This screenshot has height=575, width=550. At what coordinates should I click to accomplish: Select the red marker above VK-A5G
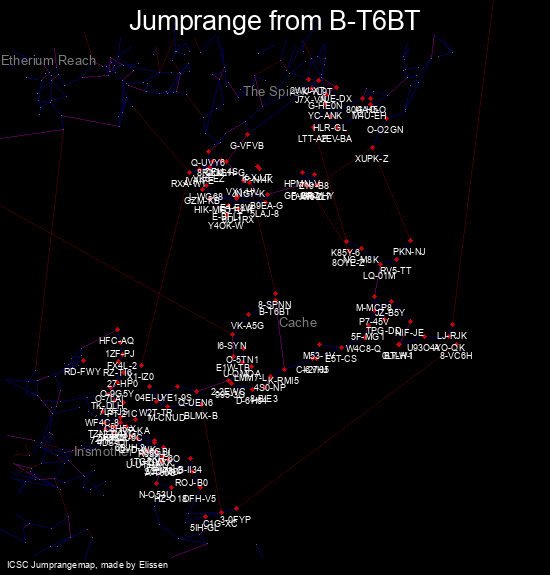tap(248, 315)
